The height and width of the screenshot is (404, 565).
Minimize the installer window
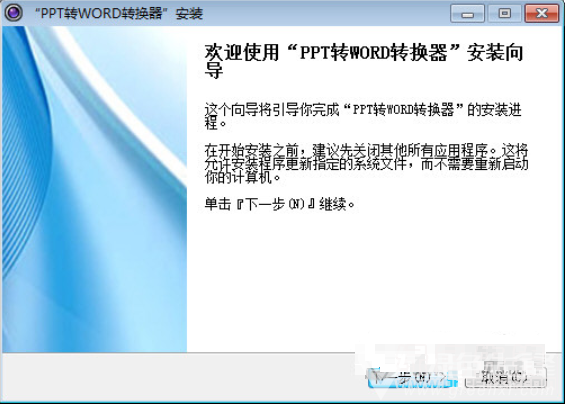(x=467, y=14)
